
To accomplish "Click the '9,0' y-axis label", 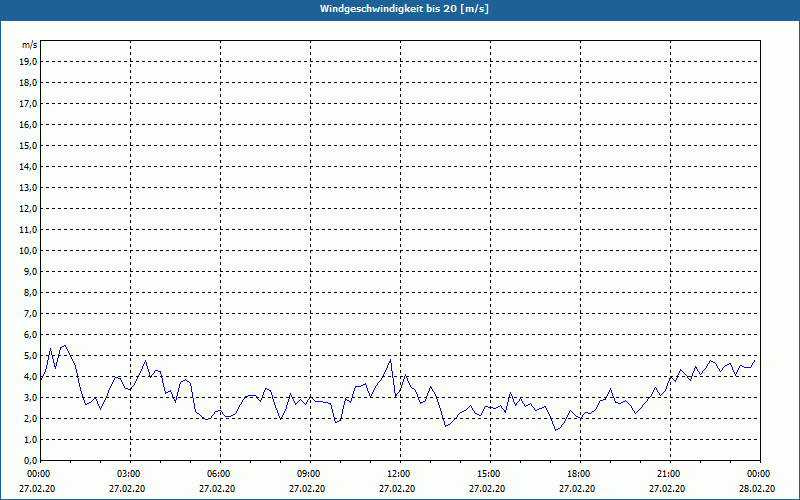I will [31, 271].
